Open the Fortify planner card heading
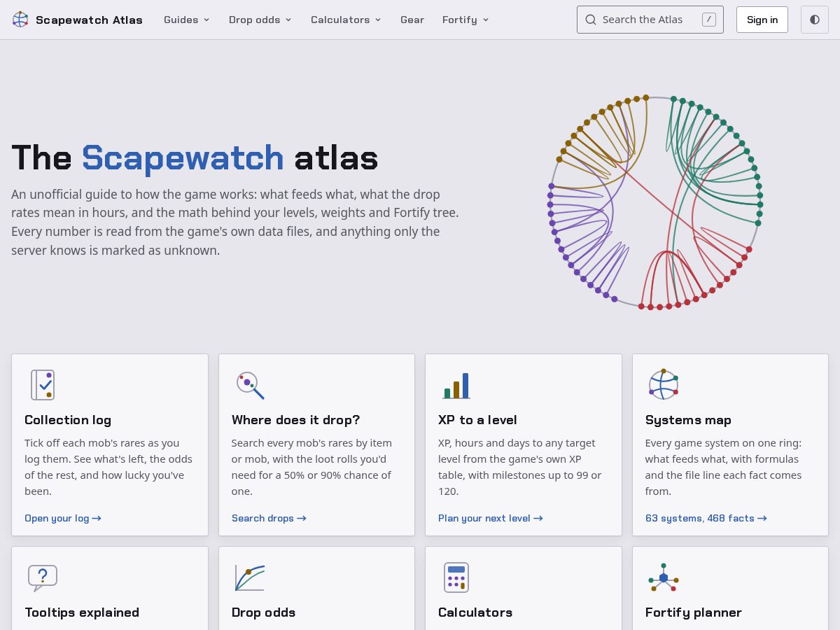 pos(694,612)
